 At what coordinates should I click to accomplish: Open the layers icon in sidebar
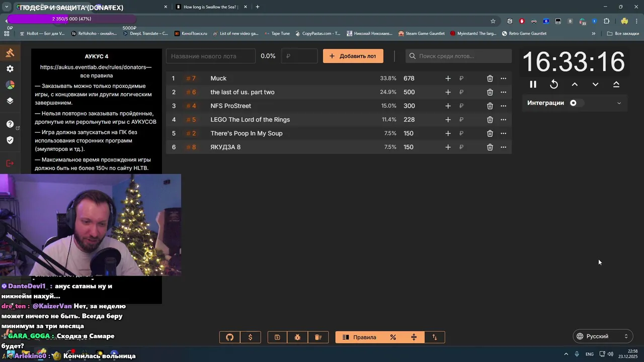pos(10,101)
